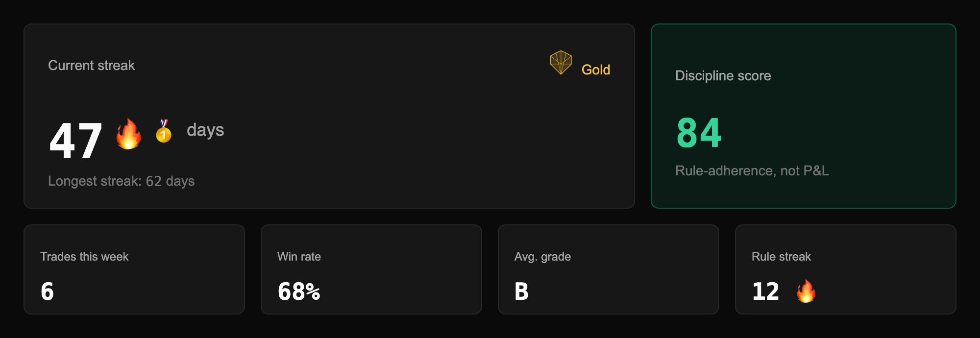Select the Gold tier label
Screen dimensions: 980x338
click(596, 70)
